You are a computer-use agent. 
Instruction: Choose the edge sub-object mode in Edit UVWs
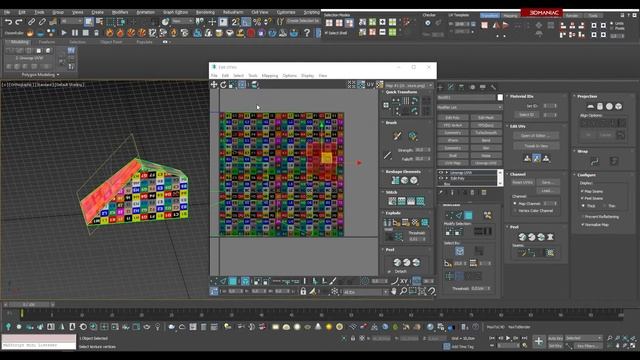pos(223,281)
